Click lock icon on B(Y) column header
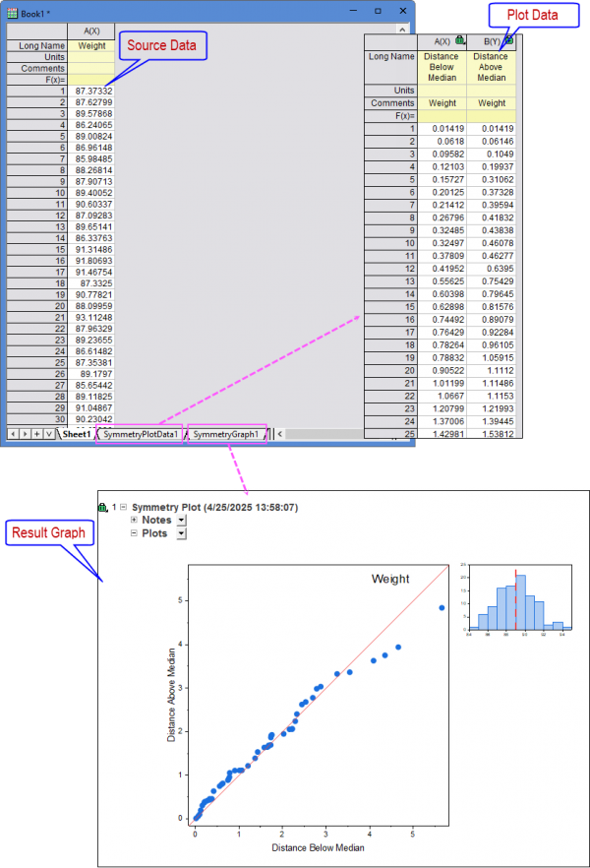Viewport: 590px width, 868px height. [509, 40]
